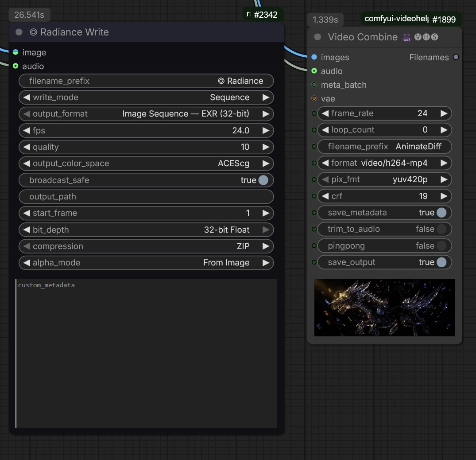The height and width of the screenshot is (460, 476).
Task: Click the pingpong widget input socket
Action: 314,246
